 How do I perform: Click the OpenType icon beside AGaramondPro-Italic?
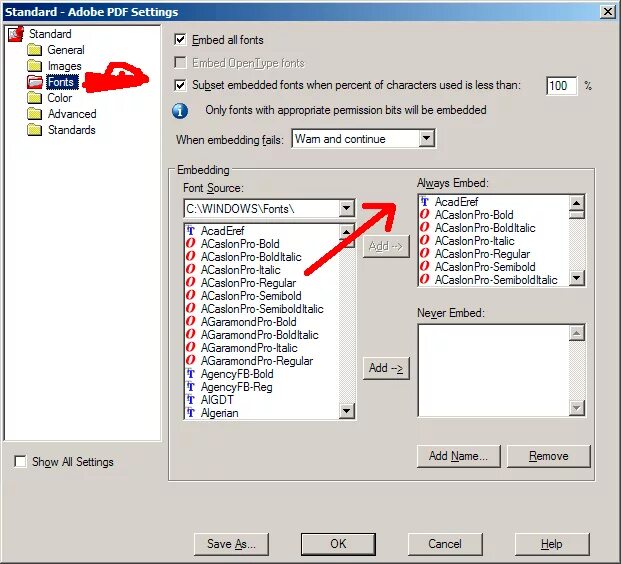(x=190, y=347)
